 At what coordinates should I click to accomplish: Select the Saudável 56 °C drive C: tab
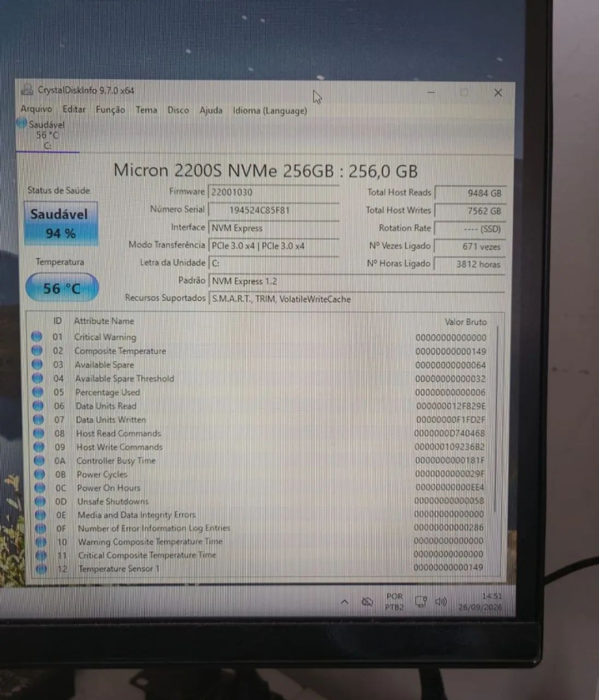pos(47,135)
